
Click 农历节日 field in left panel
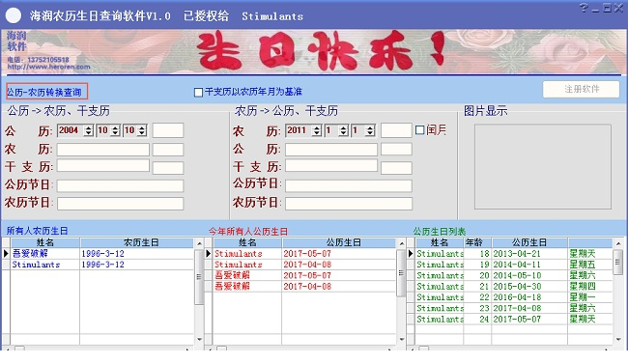pos(121,204)
